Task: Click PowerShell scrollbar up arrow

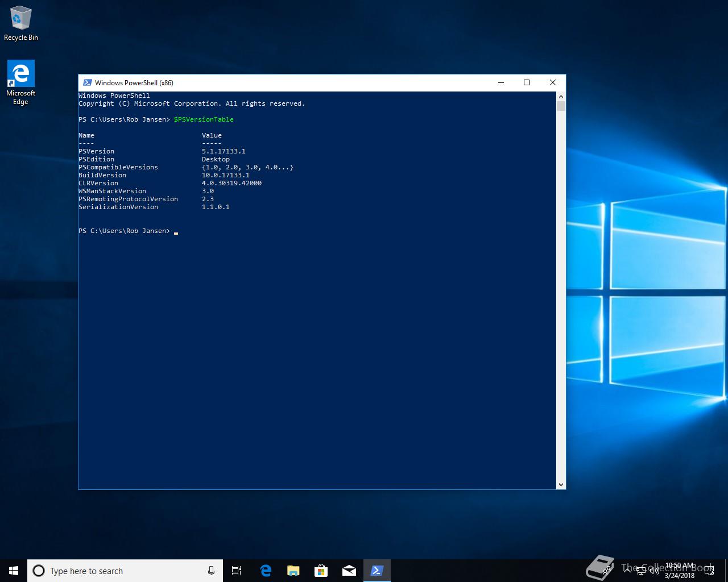Action: point(561,96)
